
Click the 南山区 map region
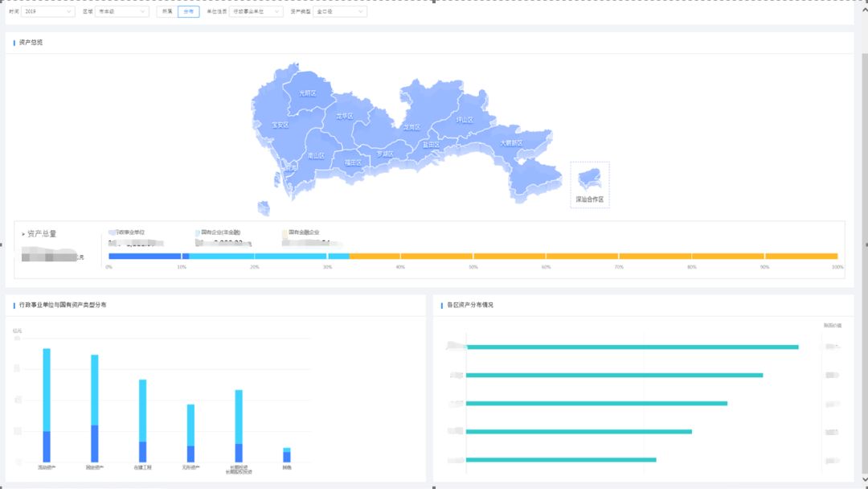tap(316, 155)
